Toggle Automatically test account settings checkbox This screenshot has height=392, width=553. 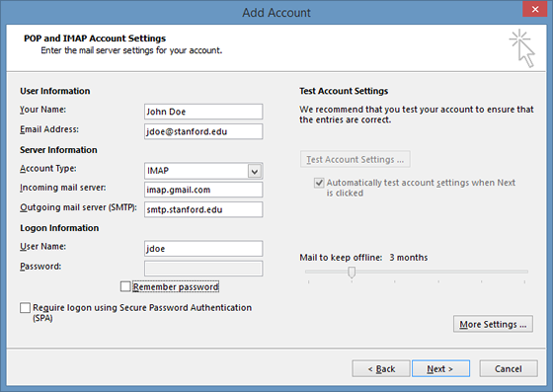(x=319, y=183)
